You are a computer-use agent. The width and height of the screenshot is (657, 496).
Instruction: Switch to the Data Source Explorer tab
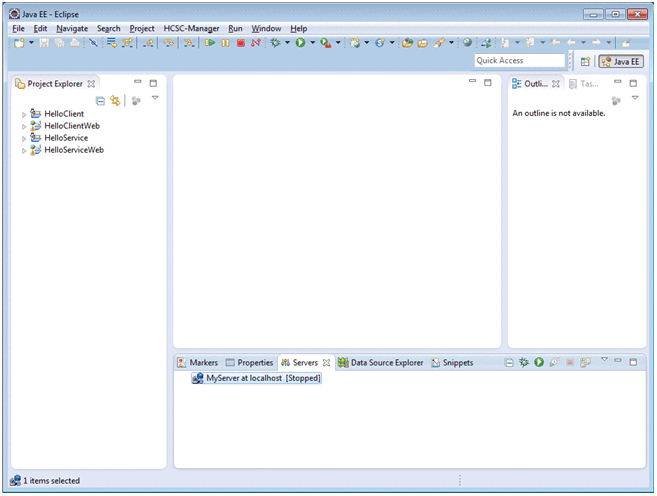pos(386,362)
